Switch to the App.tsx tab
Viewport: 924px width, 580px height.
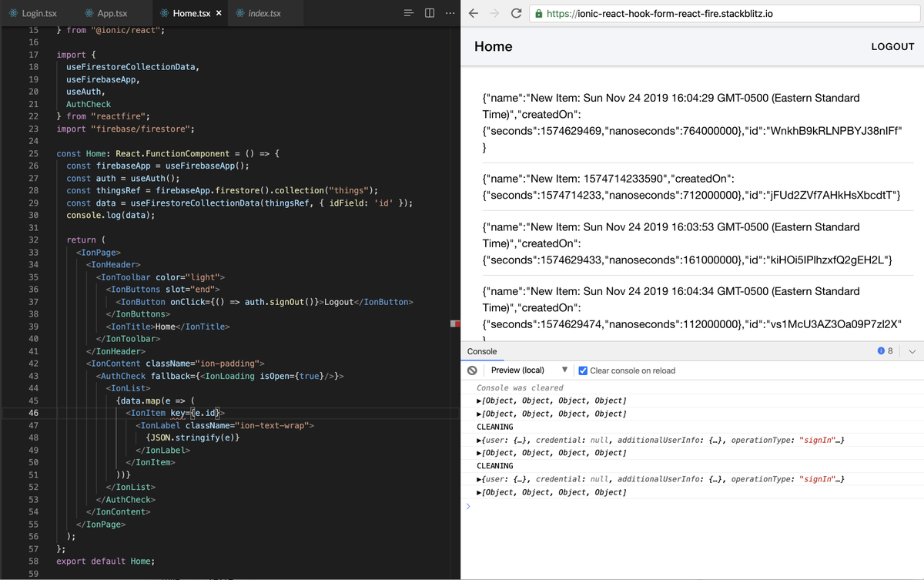click(112, 14)
